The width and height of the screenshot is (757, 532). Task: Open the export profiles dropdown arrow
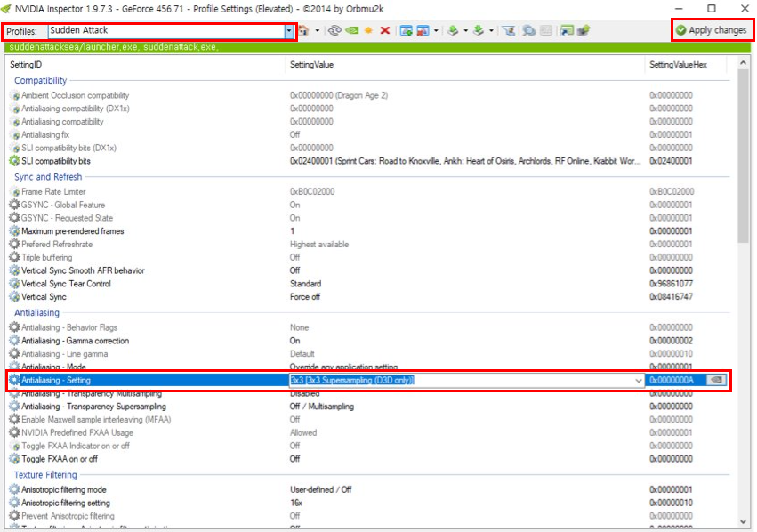pos(466,30)
